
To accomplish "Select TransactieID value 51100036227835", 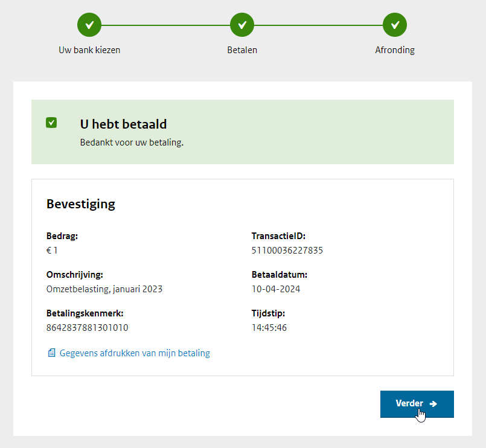I will coord(287,250).
